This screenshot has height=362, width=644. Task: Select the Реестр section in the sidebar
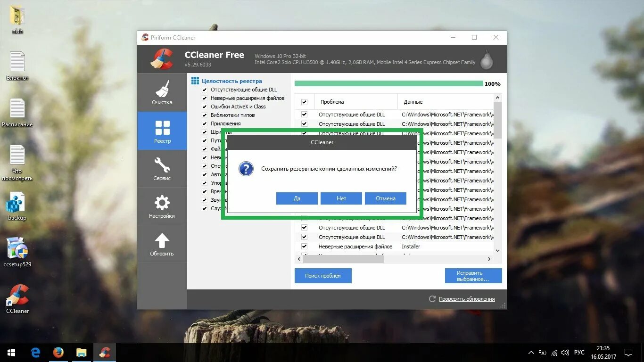tap(162, 131)
